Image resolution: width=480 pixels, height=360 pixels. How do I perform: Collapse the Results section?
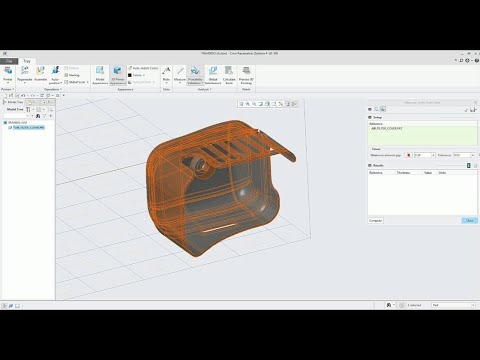370,165
